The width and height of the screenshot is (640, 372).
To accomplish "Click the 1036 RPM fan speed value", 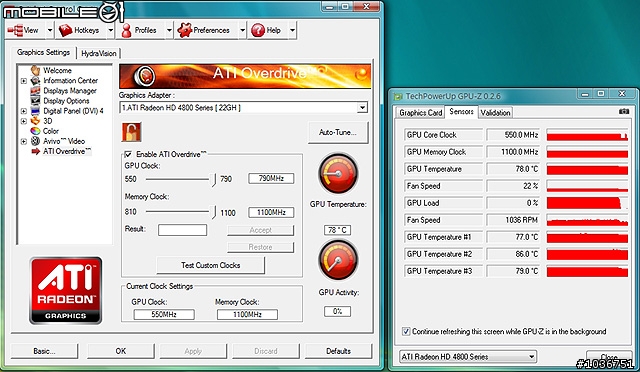I will tap(513, 220).
